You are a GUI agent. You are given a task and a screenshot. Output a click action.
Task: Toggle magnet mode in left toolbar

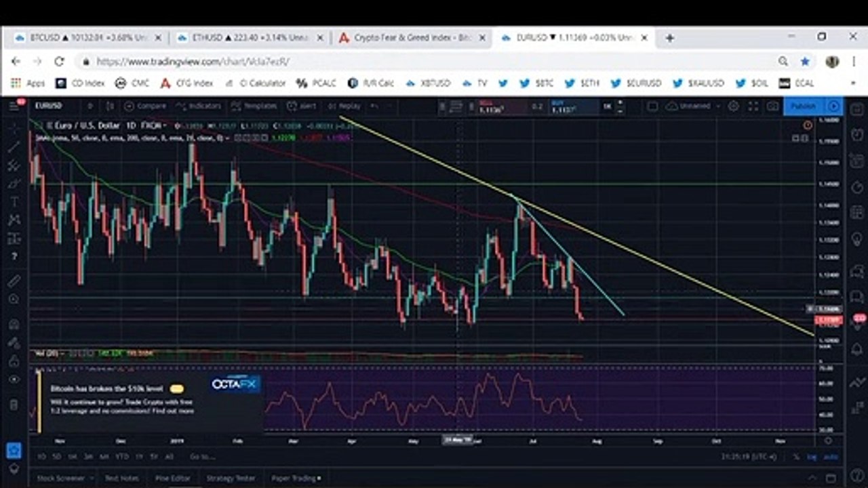14,324
